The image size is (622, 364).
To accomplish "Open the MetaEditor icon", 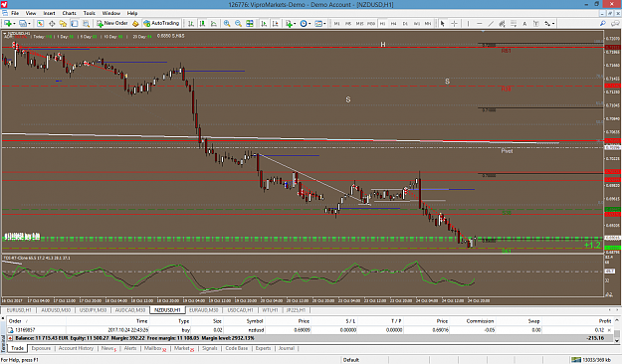I will click(135, 24).
